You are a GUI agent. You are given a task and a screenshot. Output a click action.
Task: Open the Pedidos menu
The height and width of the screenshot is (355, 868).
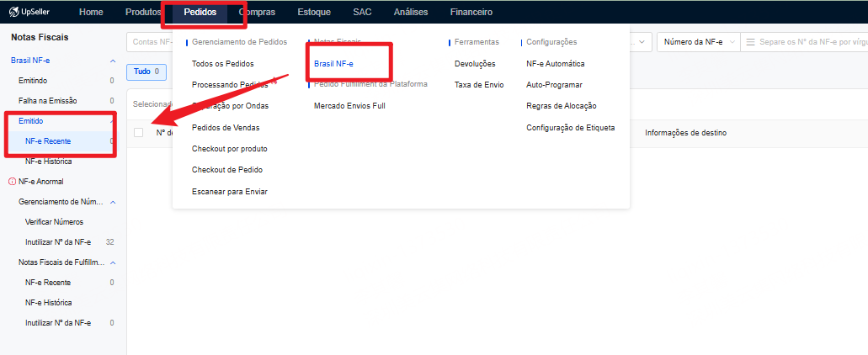[x=200, y=13]
